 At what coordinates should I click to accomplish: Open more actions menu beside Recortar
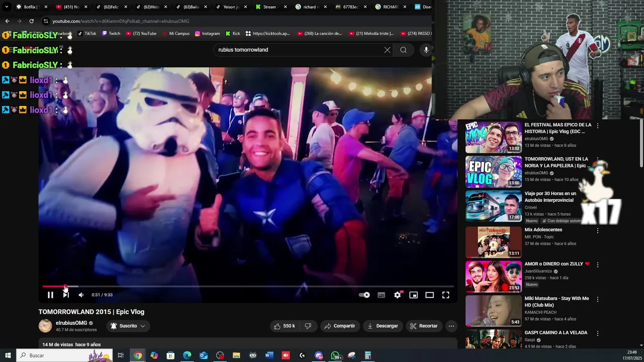click(451, 326)
